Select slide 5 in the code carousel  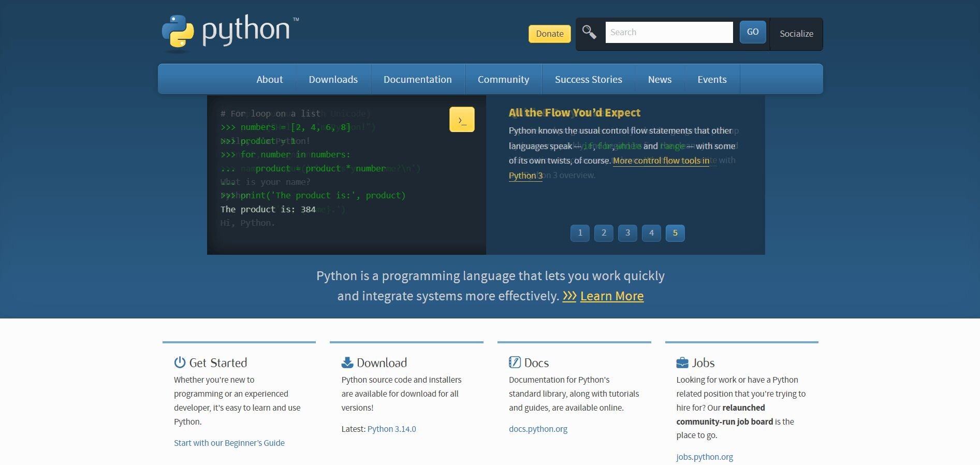coord(675,233)
